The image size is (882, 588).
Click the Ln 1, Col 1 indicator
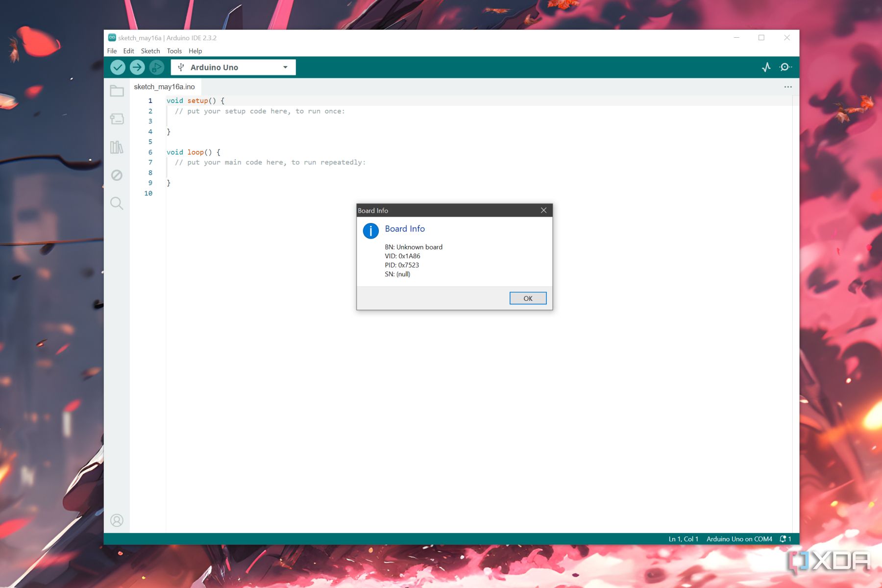[x=683, y=539]
